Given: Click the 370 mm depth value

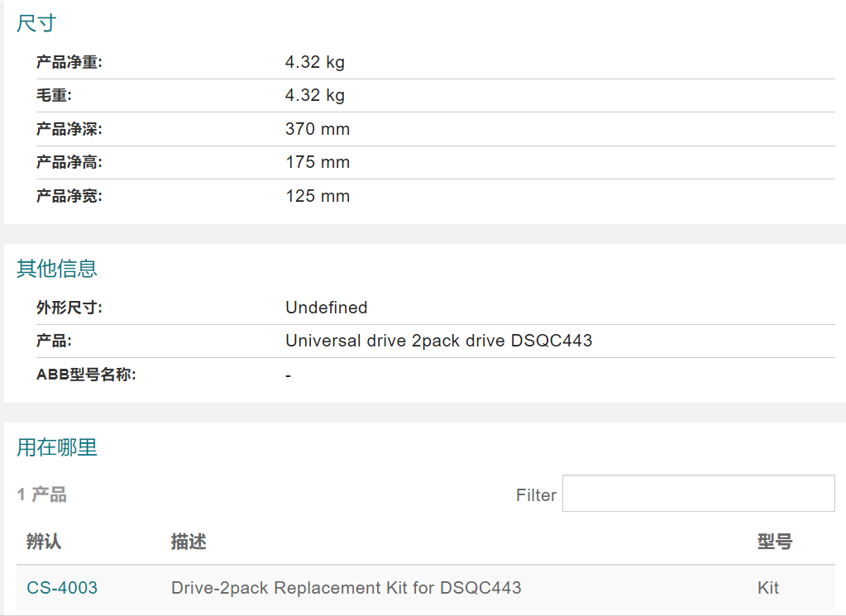Looking at the screenshot, I should click(x=318, y=129).
